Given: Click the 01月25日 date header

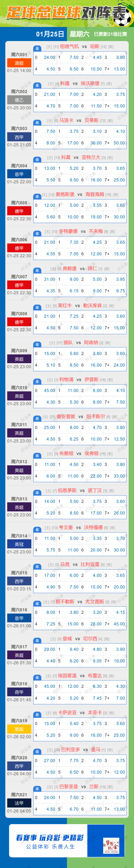Looking at the screenshot, I should 50,34.
